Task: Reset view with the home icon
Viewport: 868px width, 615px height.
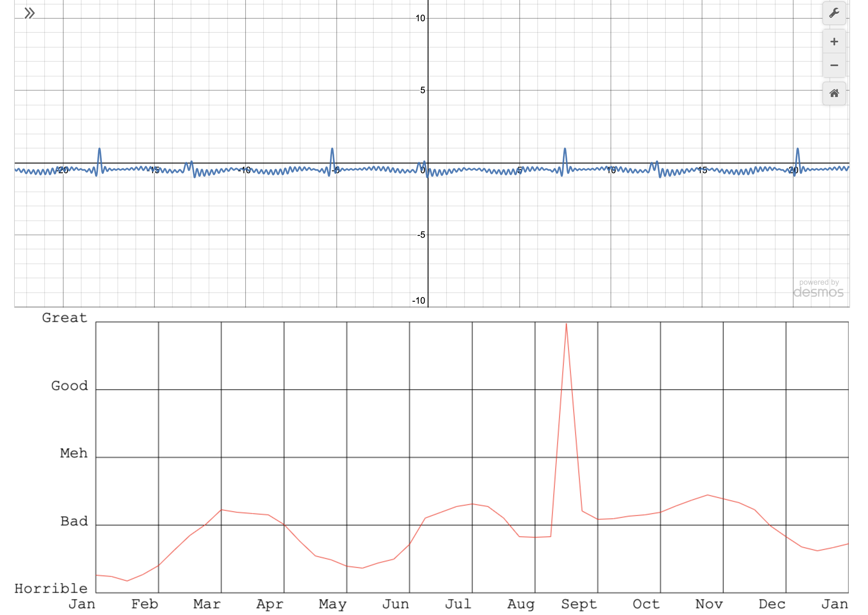Action: (834, 93)
